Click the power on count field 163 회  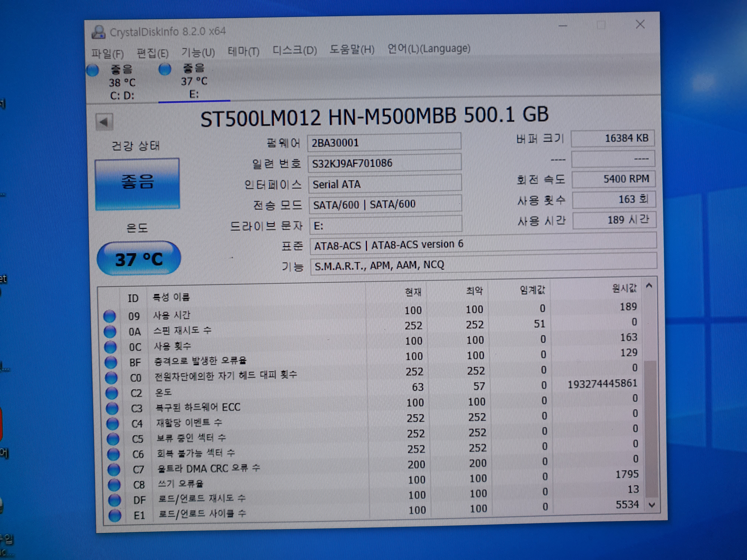614,199
